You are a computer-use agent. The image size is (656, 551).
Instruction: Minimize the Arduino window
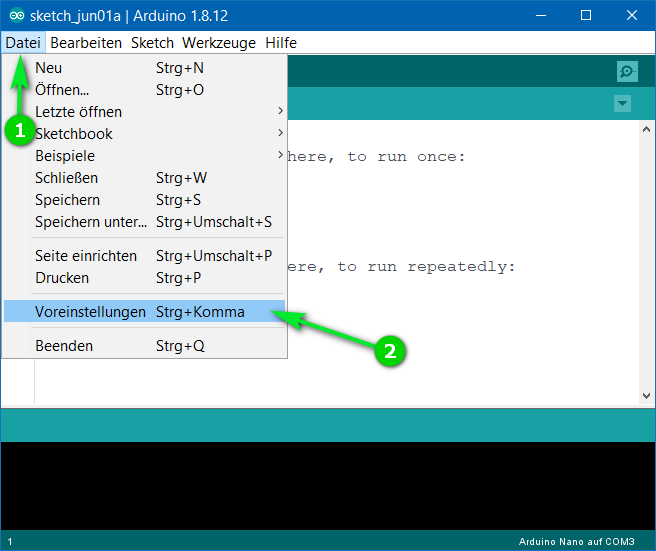(541, 15)
